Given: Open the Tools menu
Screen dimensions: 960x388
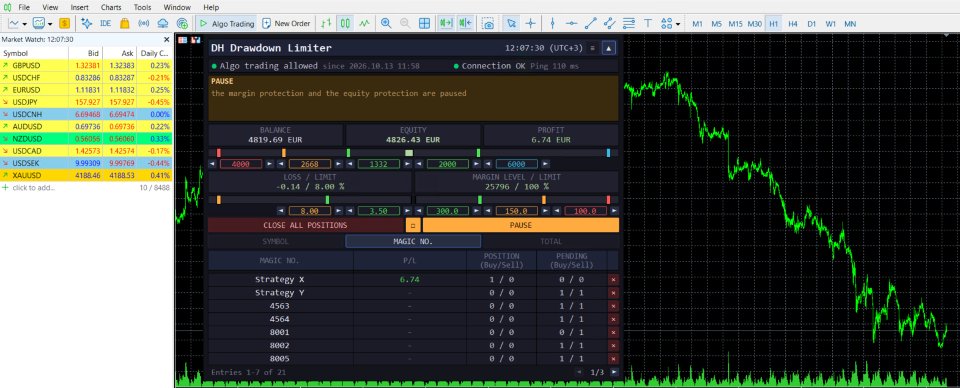Looking at the screenshot, I should click(142, 7).
